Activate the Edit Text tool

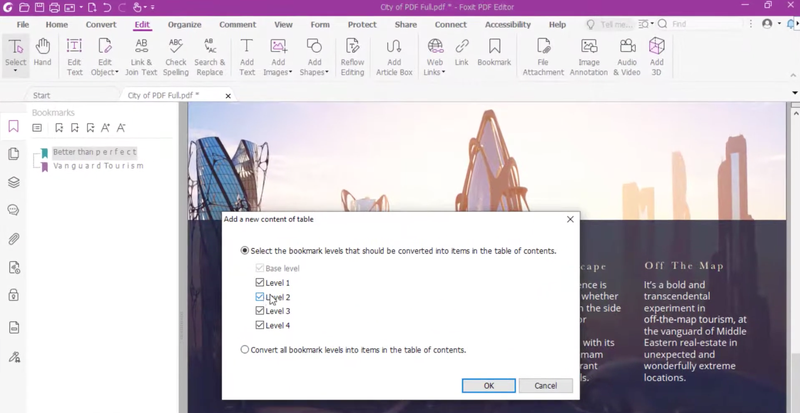(x=74, y=57)
